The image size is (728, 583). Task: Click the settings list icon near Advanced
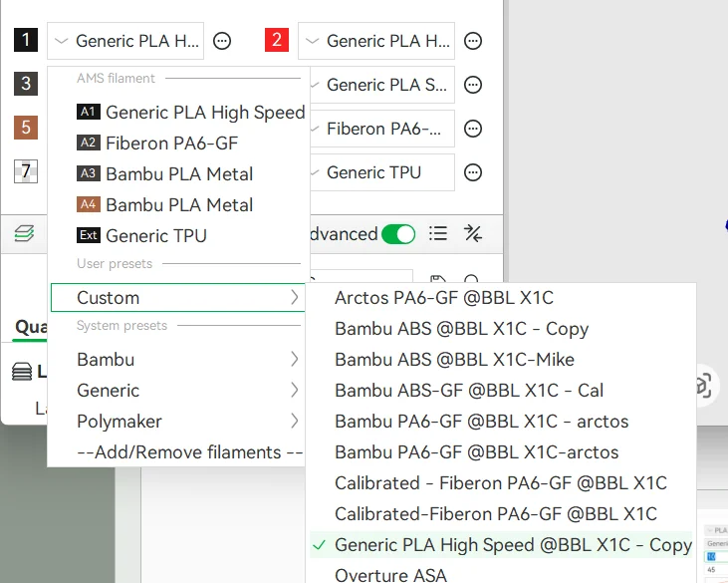(x=438, y=233)
